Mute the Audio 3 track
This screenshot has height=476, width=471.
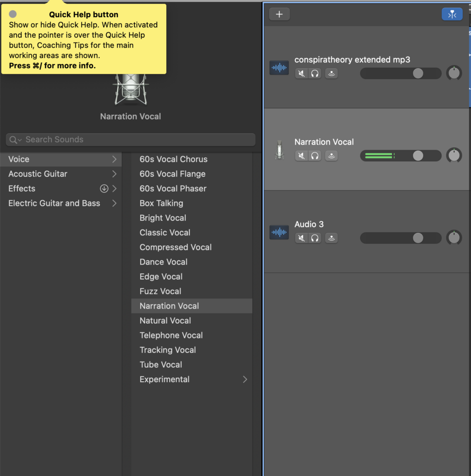301,238
